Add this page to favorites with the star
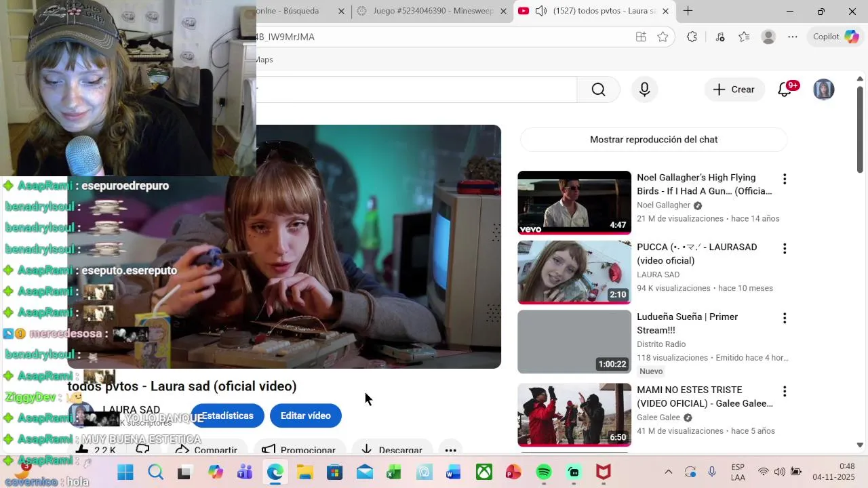Image resolution: width=868 pixels, height=488 pixels. [663, 37]
